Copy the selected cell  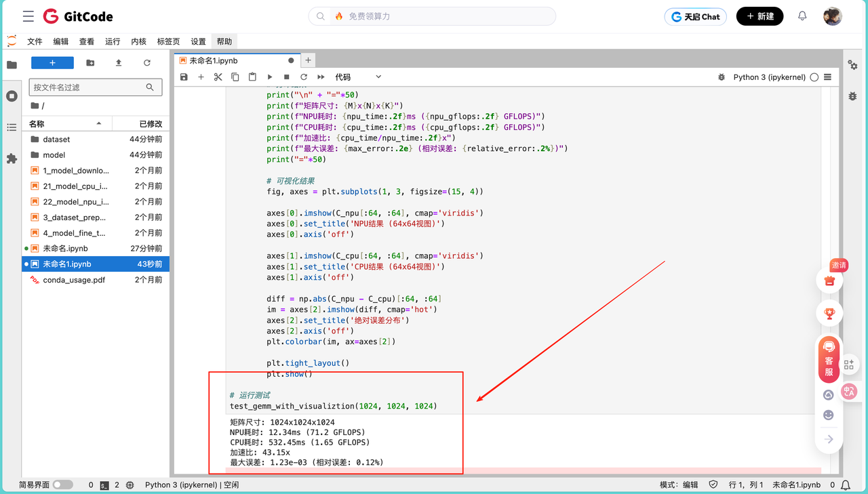(x=235, y=77)
